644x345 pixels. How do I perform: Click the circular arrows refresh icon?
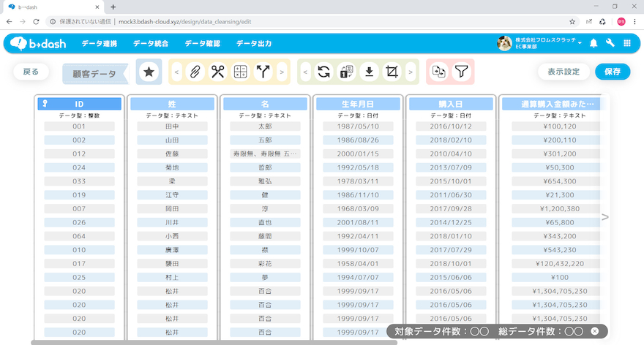click(324, 72)
